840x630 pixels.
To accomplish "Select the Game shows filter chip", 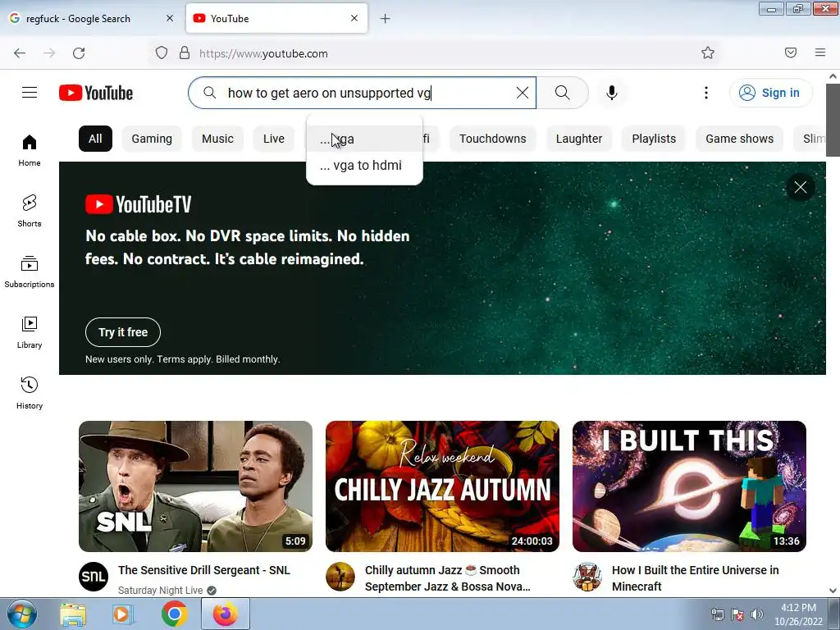I will (739, 139).
